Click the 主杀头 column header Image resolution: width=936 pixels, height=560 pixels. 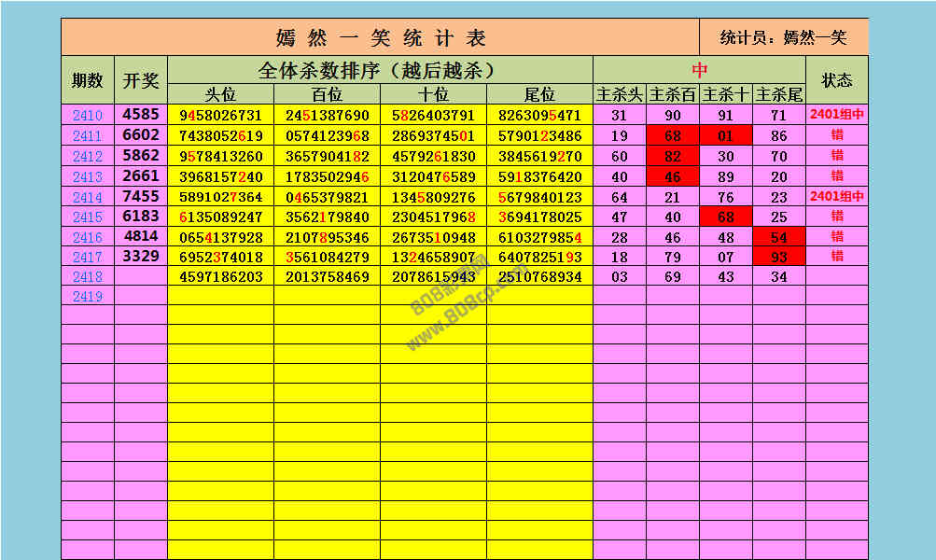tap(620, 94)
